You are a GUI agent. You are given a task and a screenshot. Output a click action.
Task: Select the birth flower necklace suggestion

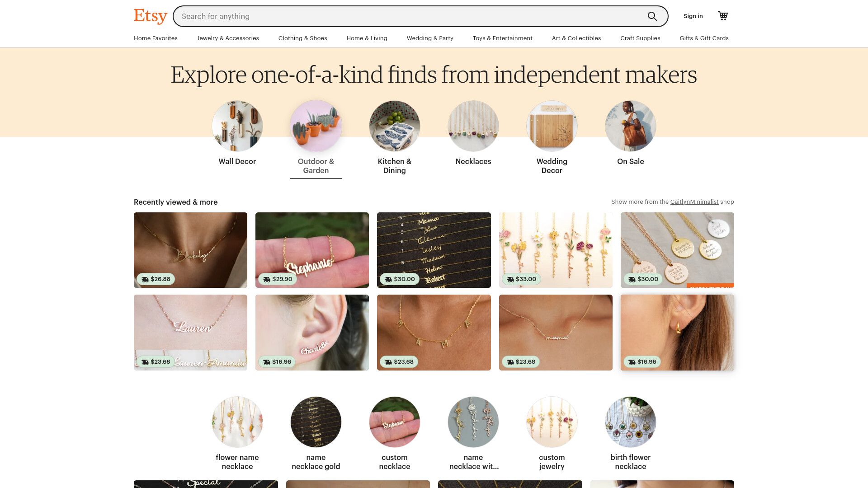pos(631,433)
